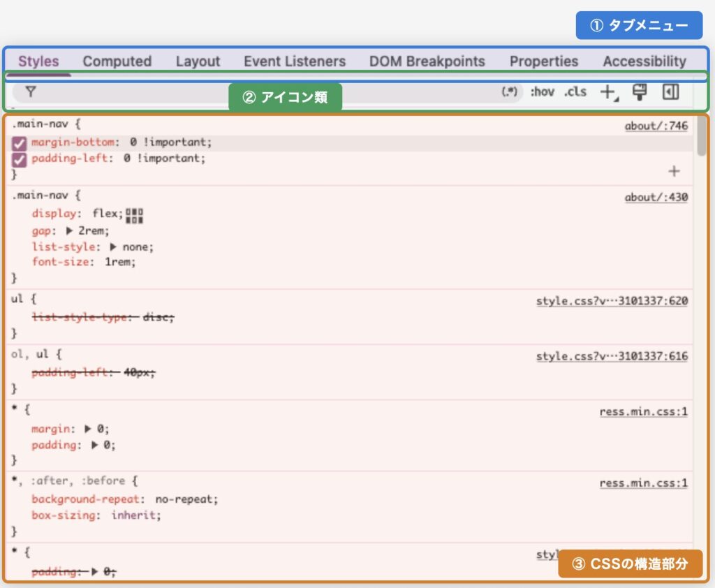Click the ol, ul selector text

[30, 355]
